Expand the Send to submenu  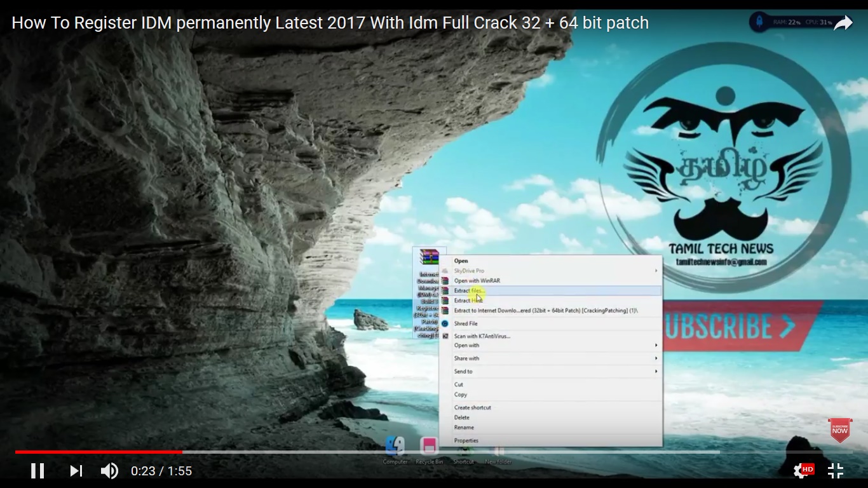point(551,372)
